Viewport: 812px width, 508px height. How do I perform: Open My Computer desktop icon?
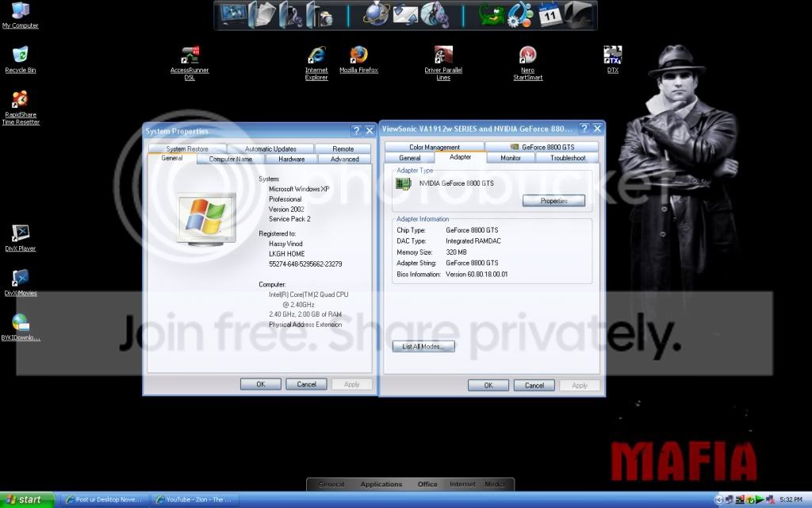pyautogui.click(x=20, y=14)
